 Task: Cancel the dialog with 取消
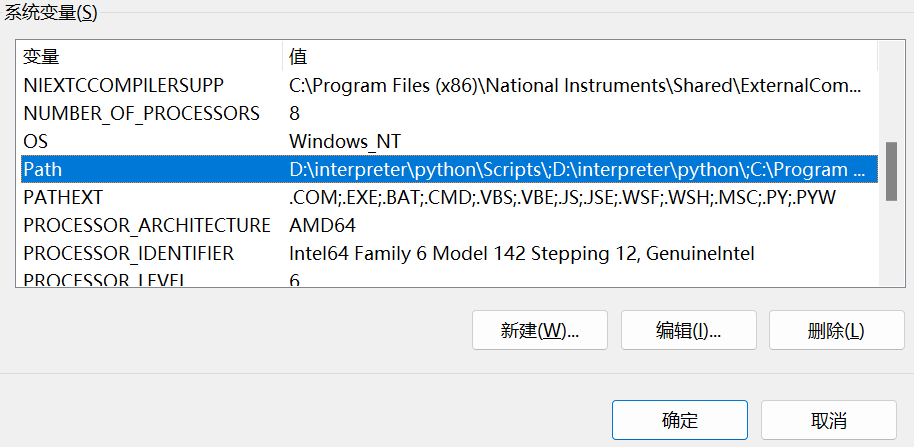(x=829, y=419)
